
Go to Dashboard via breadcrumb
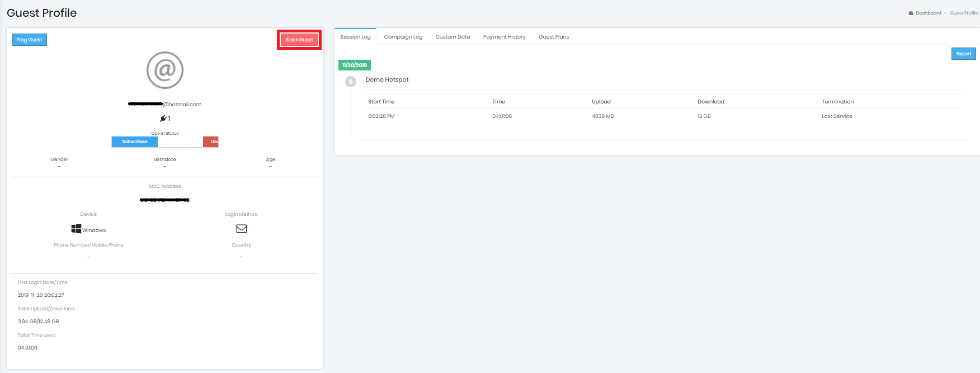(x=928, y=13)
